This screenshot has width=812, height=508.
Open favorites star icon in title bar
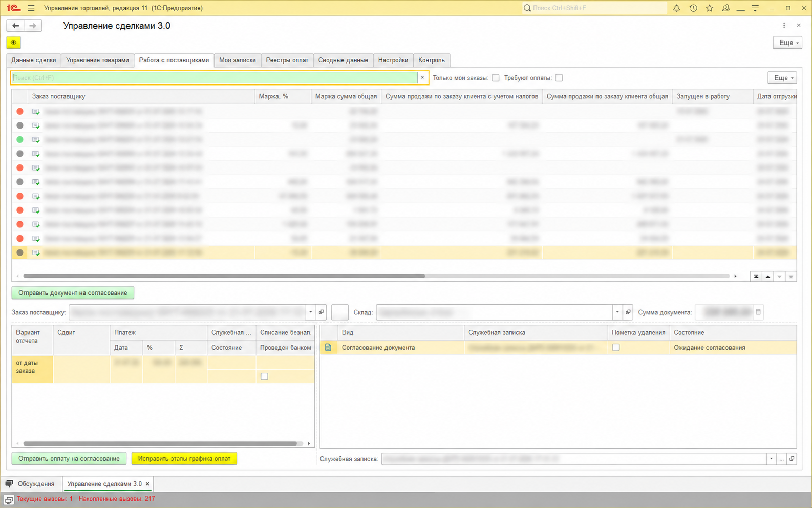(x=709, y=8)
